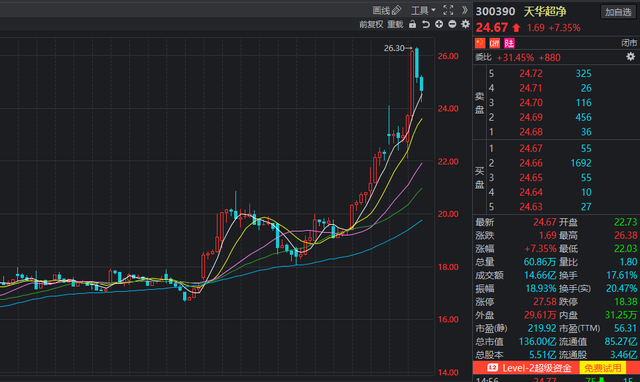Image resolution: width=640 pixels, height=382 pixels.
Task: Select sell level 4 price 24.71
Action: point(531,88)
